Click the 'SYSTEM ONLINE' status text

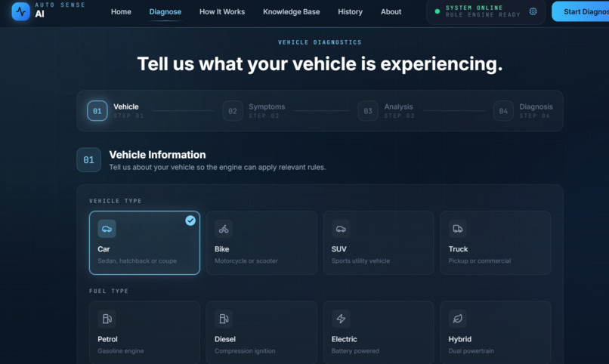tap(474, 8)
